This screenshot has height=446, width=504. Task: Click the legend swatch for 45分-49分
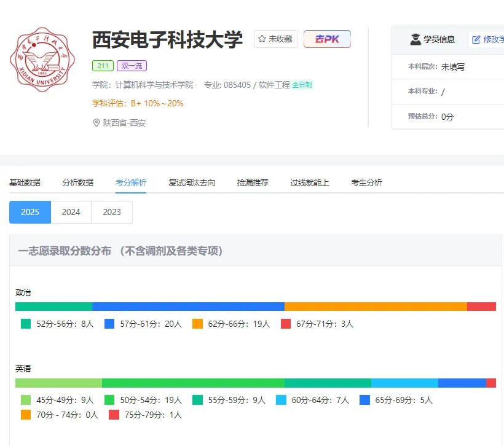tap(26, 400)
